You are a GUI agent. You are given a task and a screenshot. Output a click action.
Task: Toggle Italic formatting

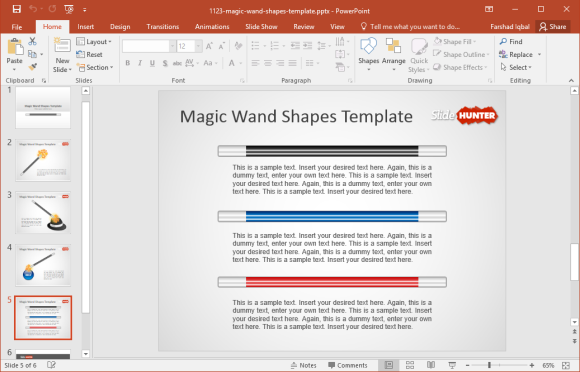click(x=140, y=63)
